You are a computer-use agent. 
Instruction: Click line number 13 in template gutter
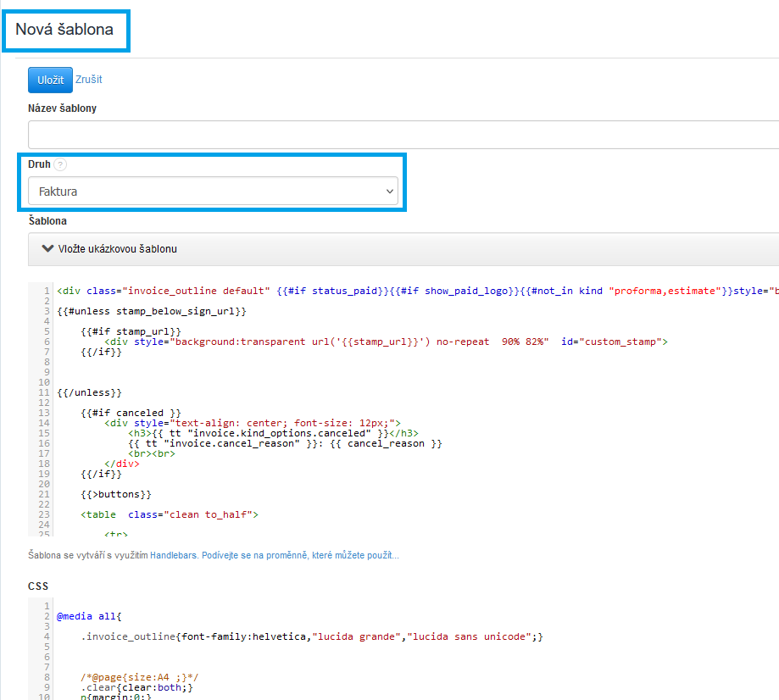[44, 413]
